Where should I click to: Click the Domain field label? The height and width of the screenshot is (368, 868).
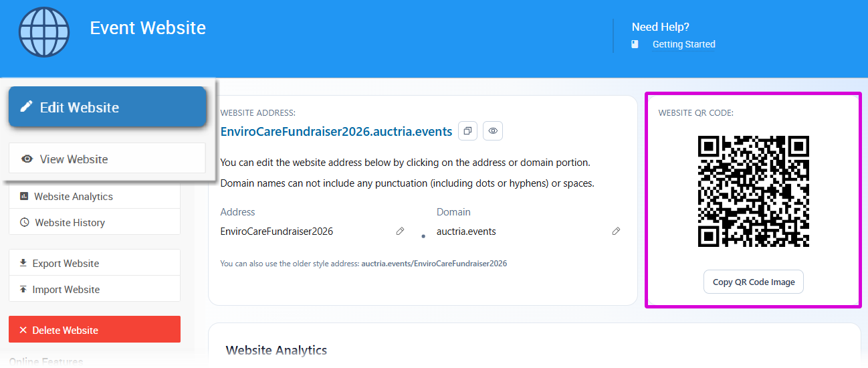(454, 212)
